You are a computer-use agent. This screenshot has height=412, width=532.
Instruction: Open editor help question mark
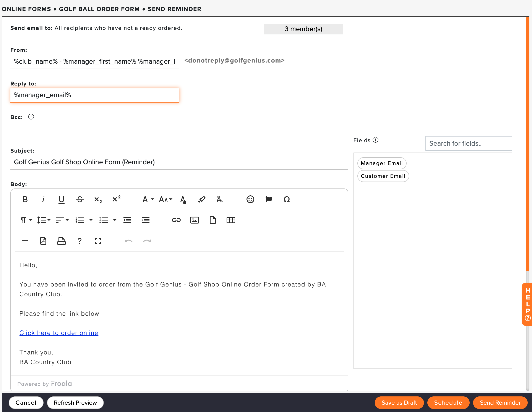[80, 241]
